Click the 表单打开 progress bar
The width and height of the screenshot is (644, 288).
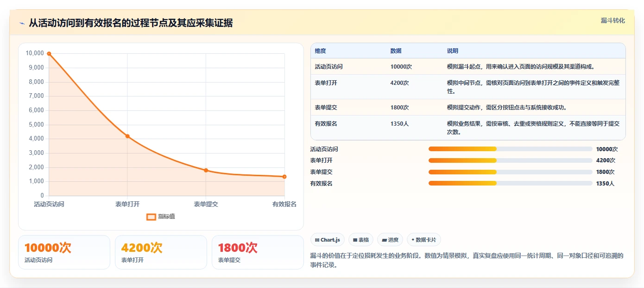point(510,160)
